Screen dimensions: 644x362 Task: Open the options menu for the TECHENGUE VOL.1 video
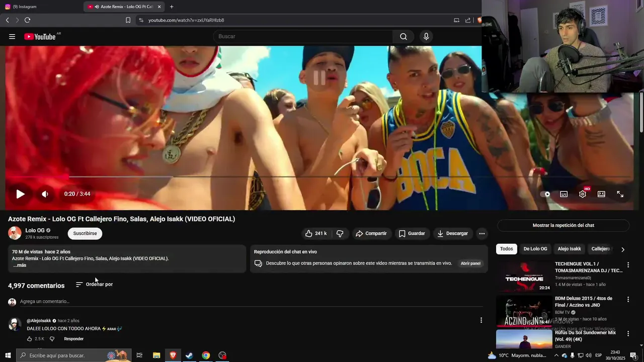(628, 265)
